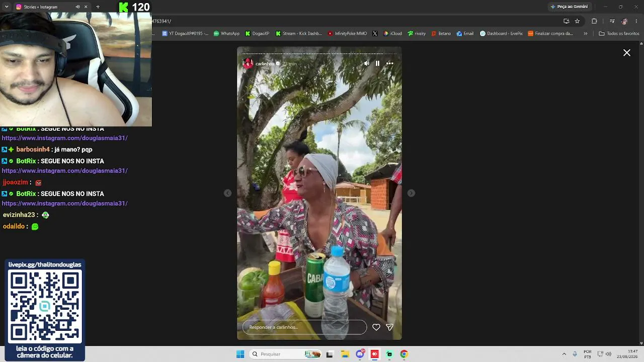Click the taskbar Pesquisar search box

click(286, 354)
